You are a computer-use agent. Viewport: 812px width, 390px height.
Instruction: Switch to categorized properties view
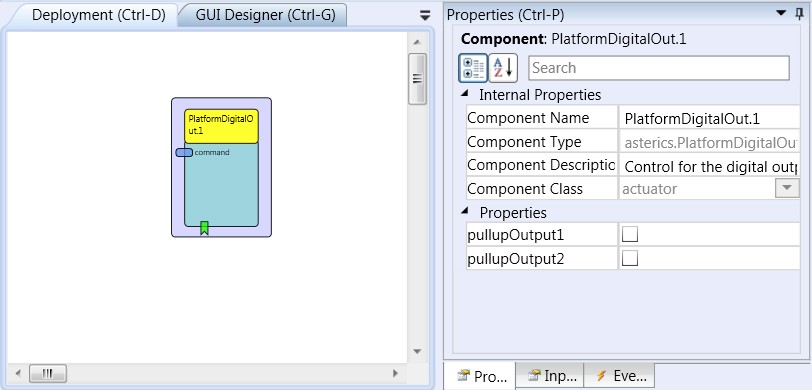pyautogui.click(x=472, y=68)
